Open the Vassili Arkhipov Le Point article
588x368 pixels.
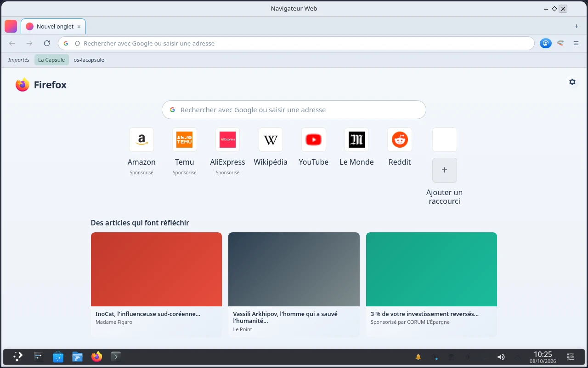[294, 285]
